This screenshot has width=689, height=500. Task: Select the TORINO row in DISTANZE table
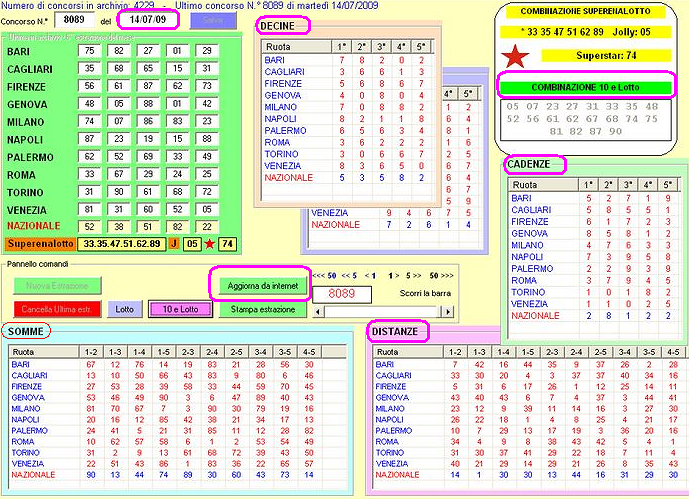point(529,453)
